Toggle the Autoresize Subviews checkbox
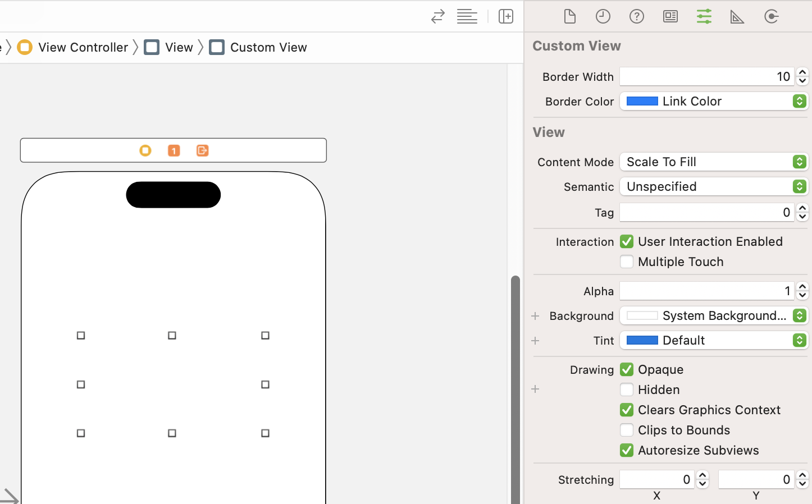 click(627, 450)
